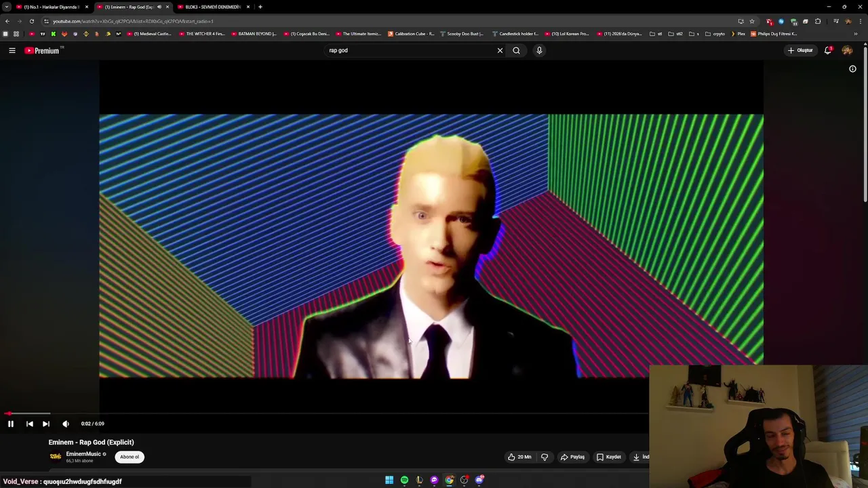Open the Chrome media control icon
Image resolution: width=868 pixels, height=488 pixels.
tap(836, 21)
